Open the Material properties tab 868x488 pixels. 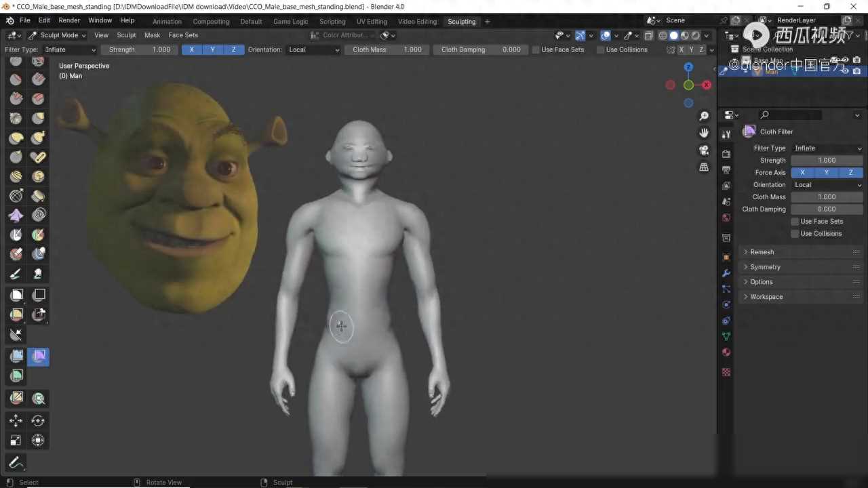pos(726,352)
